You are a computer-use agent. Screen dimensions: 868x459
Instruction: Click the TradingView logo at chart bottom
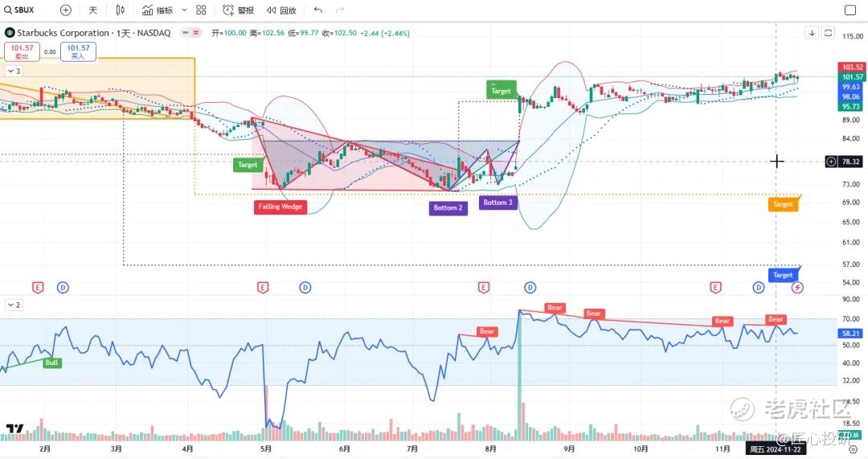pyautogui.click(x=15, y=428)
